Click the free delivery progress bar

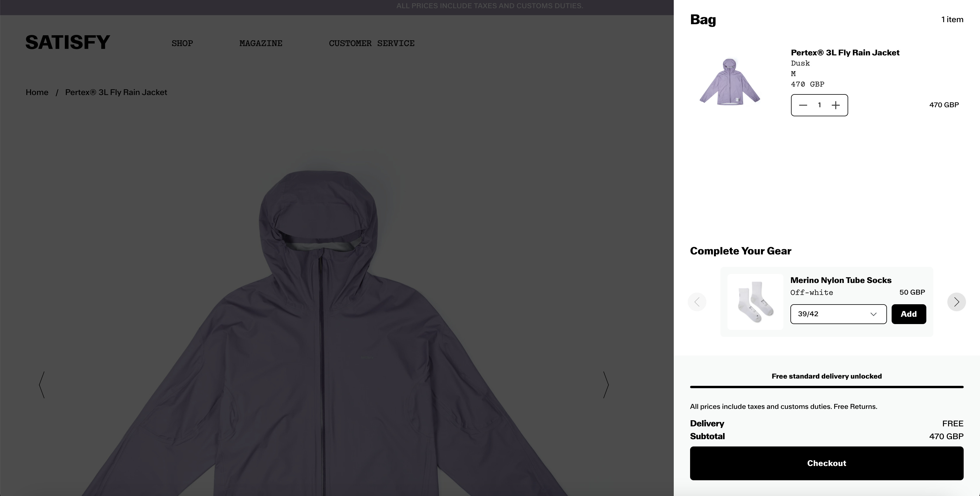tap(826, 387)
